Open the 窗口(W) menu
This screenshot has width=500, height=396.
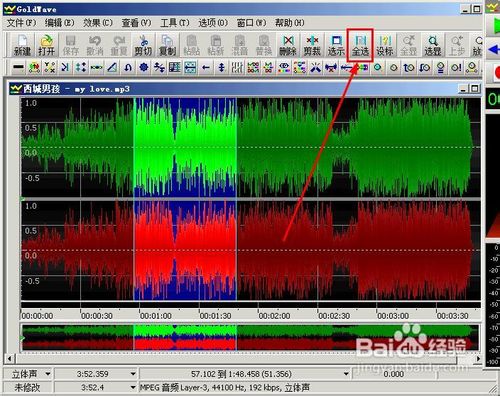point(251,23)
